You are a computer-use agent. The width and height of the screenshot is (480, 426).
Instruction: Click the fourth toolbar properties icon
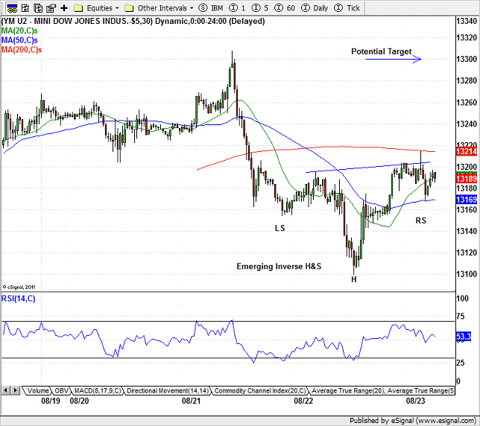point(51,8)
